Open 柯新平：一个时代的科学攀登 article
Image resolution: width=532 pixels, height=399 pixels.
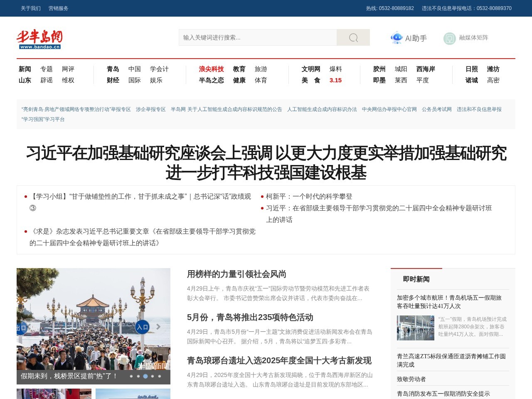click(x=309, y=197)
